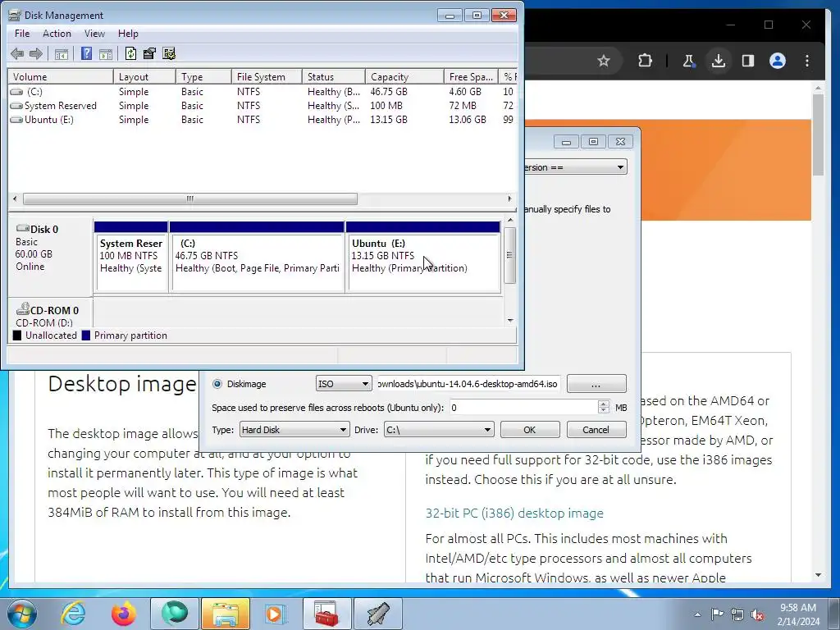The image size is (840, 630).
Task: Click Cancel in the installer dialog
Action: (x=596, y=430)
